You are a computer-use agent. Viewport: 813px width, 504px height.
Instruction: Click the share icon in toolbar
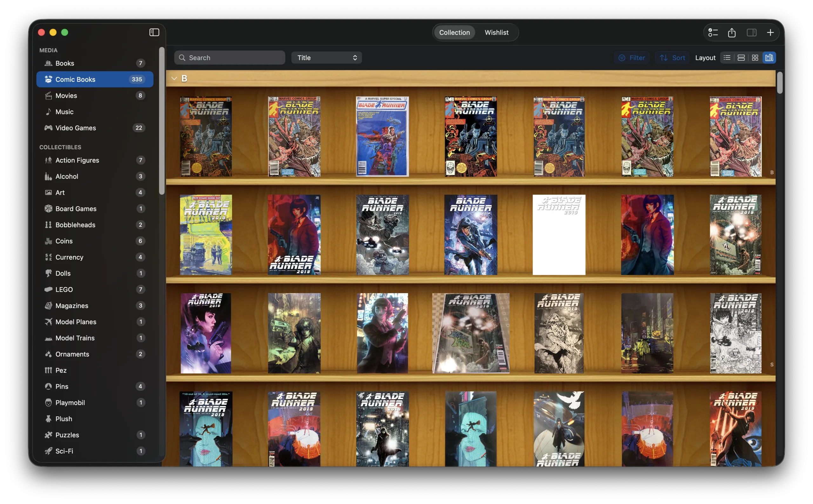(732, 33)
